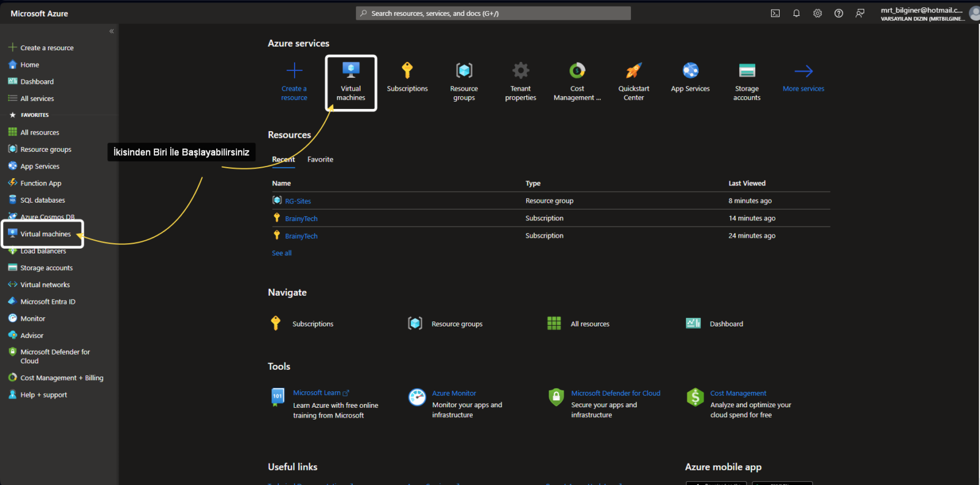980x485 pixels.
Task: Open All resources in sidebar favorites
Action: (34, 132)
